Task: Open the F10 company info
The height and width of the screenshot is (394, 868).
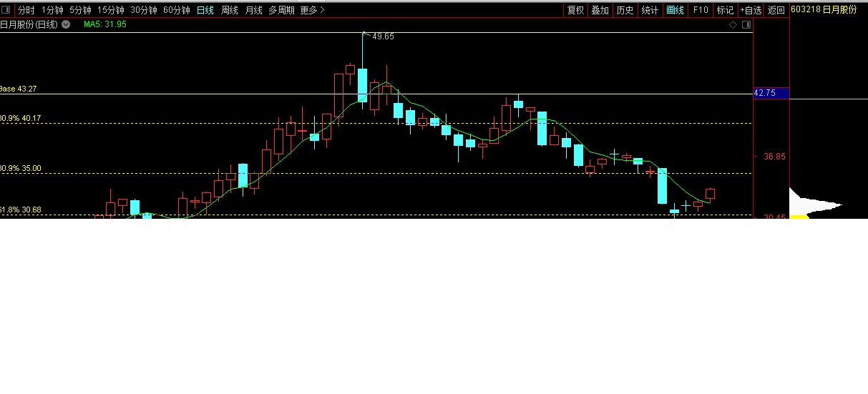Action: (x=701, y=10)
